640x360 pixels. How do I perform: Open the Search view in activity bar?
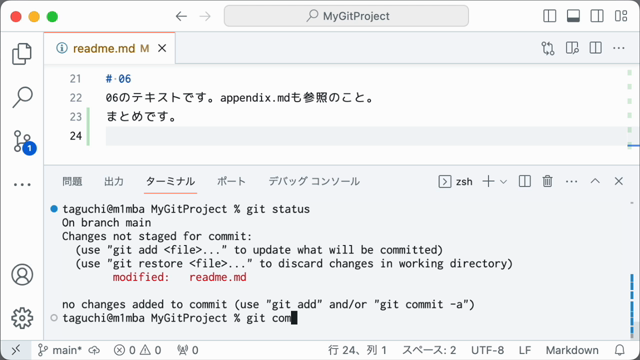(22, 97)
